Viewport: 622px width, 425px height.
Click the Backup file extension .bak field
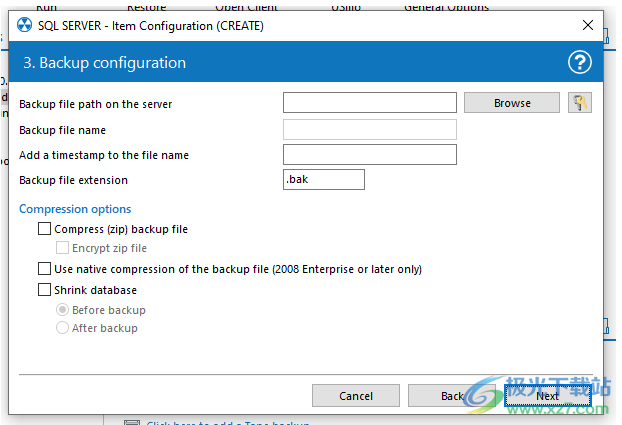[324, 180]
